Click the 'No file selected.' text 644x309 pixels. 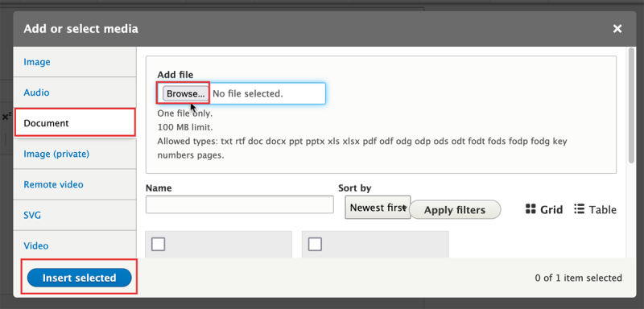pyautogui.click(x=248, y=93)
